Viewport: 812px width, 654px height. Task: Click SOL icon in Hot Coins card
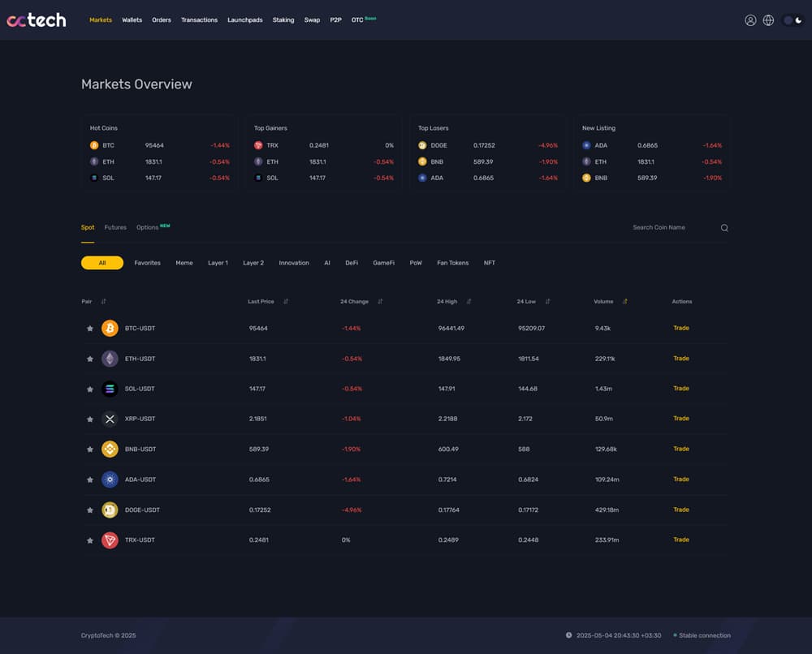pos(94,178)
